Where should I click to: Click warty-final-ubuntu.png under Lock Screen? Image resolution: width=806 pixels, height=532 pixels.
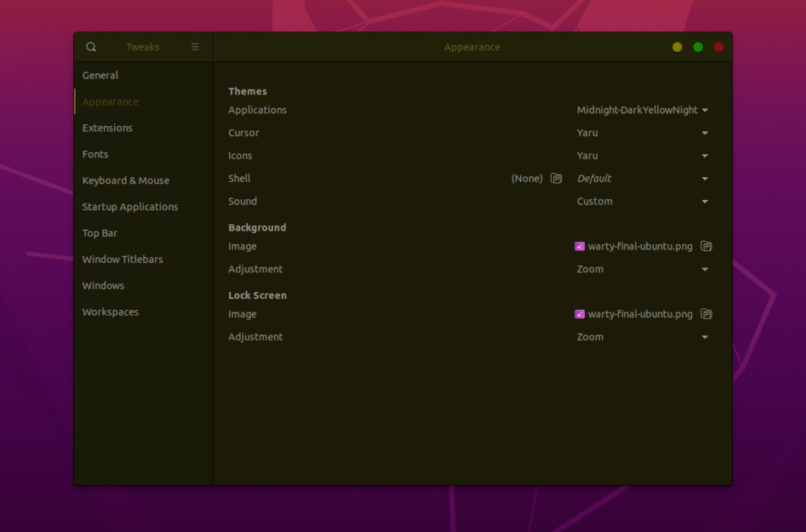640,313
